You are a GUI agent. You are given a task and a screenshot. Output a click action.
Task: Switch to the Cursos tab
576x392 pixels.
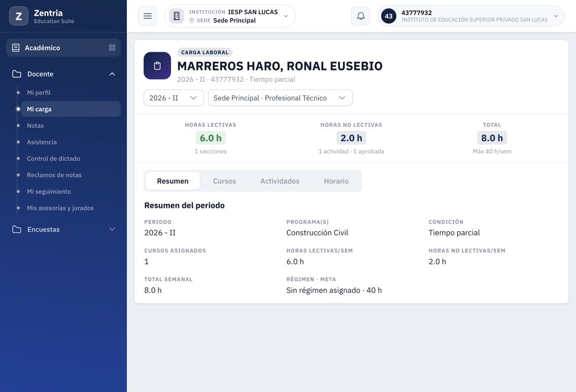(224, 181)
